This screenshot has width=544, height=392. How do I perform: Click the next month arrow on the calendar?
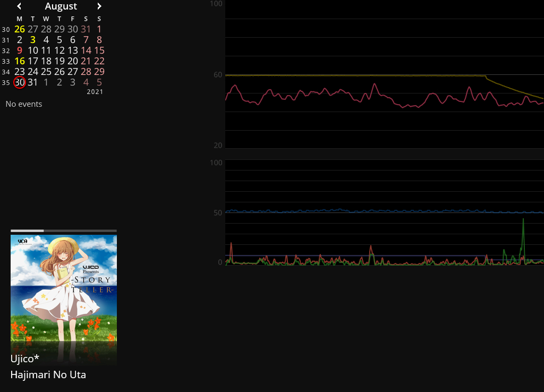(x=99, y=6)
